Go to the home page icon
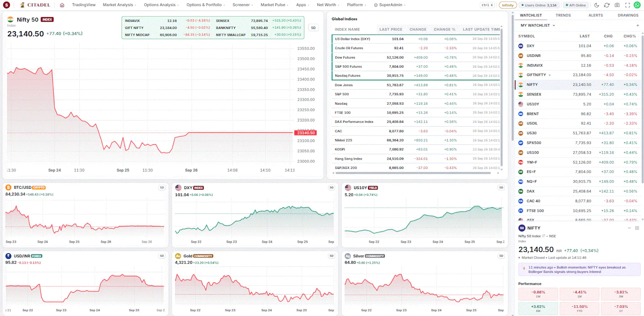644x316 pixels. pos(62,5)
